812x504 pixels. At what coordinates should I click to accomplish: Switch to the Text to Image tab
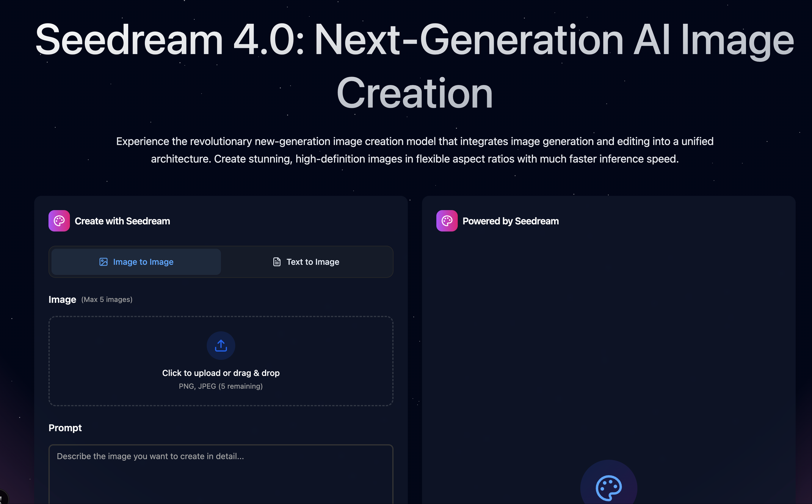[x=307, y=262]
